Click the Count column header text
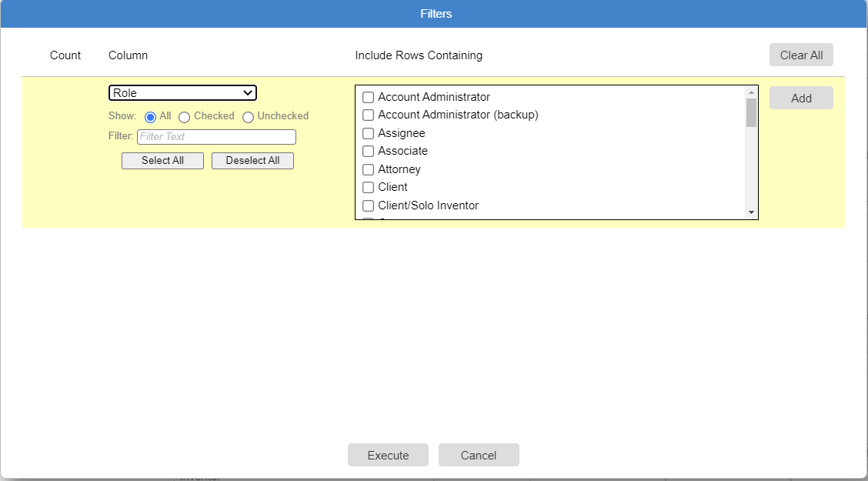The height and width of the screenshot is (481, 868). (x=65, y=55)
